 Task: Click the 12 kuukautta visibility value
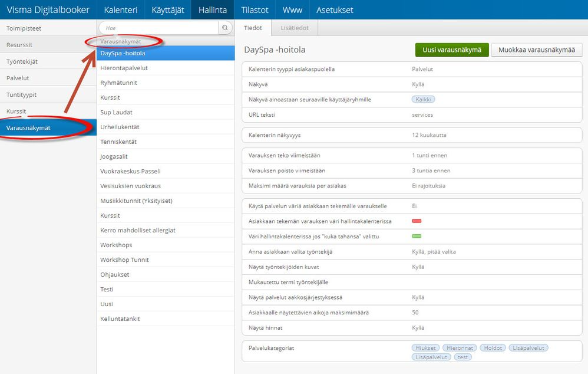(x=429, y=135)
